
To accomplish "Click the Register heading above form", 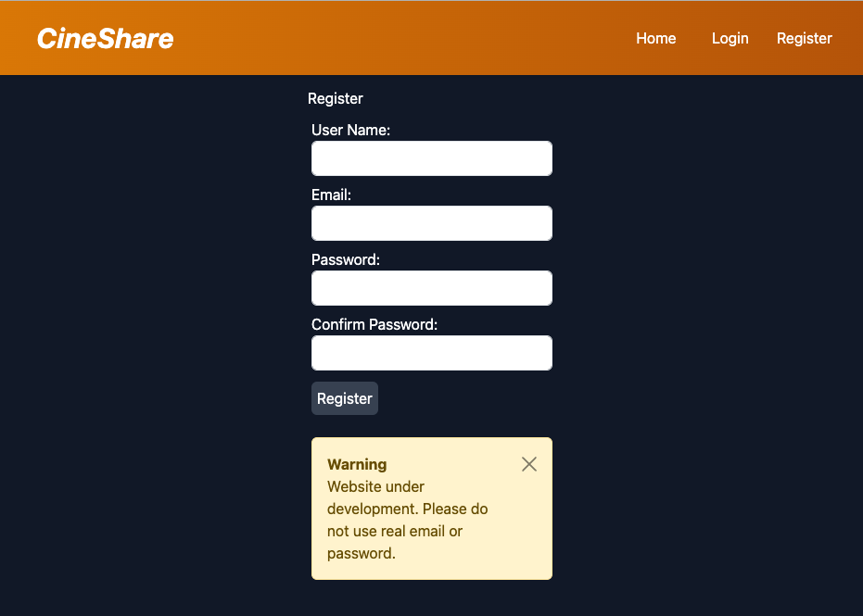I will click(336, 99).
